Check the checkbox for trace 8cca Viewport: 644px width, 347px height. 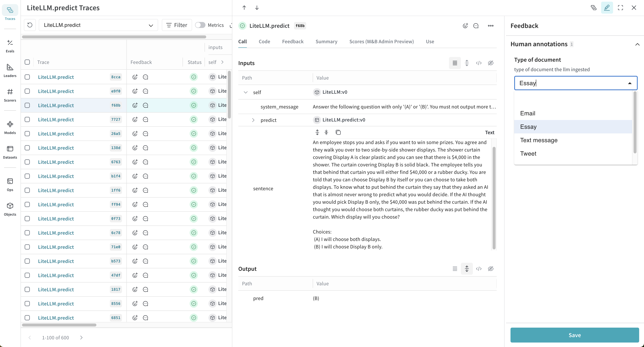[x=27, y=77]
